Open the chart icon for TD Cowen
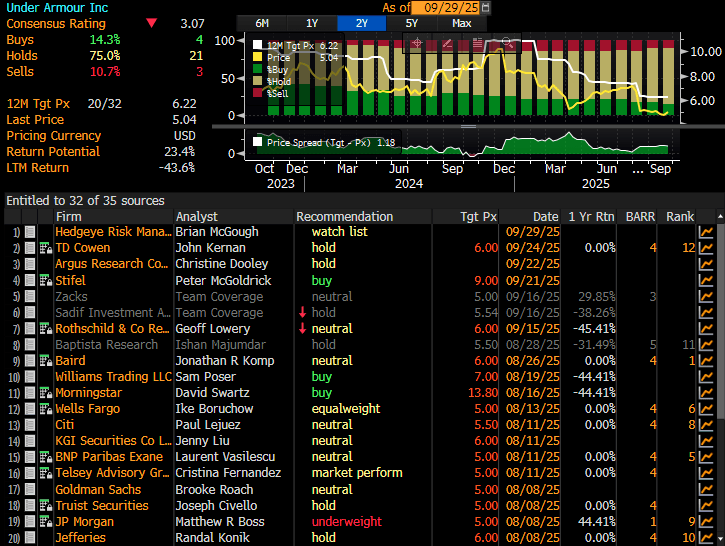 (x=706, y=248)
